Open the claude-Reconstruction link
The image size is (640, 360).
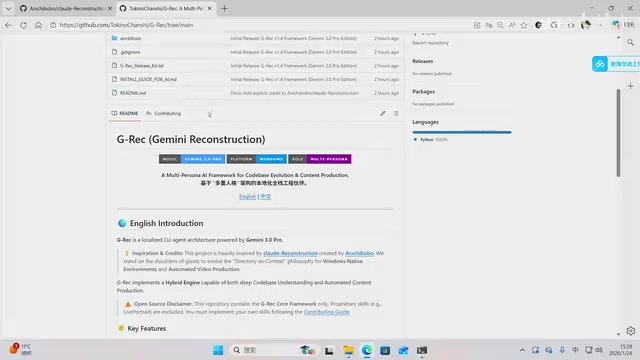click(x=290, y=253)
